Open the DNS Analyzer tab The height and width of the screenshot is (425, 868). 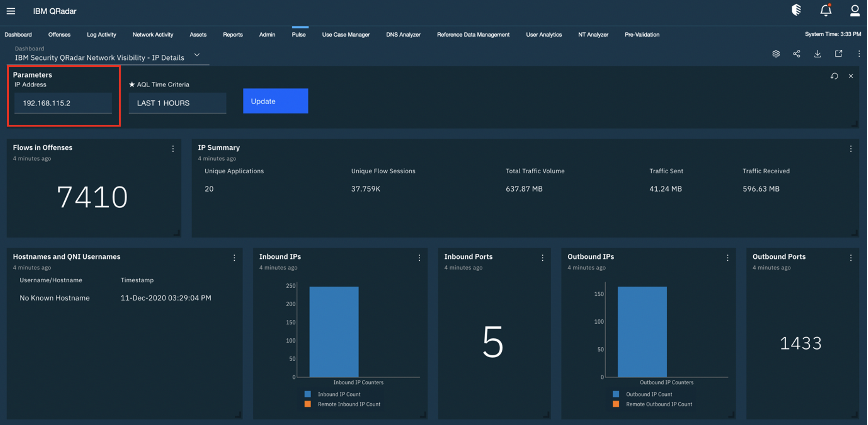click(x=403, y=34)
